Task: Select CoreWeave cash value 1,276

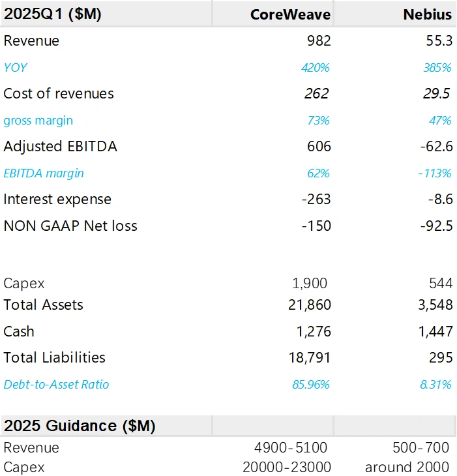Action: 314,331
